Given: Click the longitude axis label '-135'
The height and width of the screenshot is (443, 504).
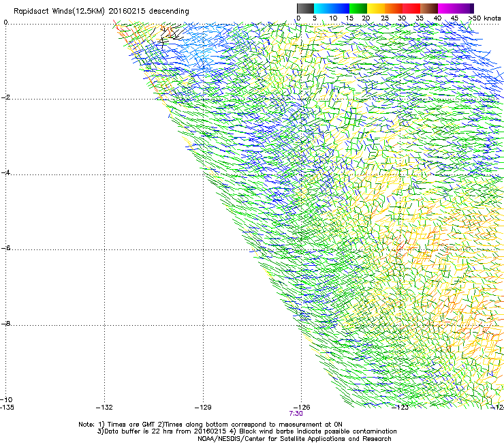Looking at the screenshot, I should pos(7,408).
